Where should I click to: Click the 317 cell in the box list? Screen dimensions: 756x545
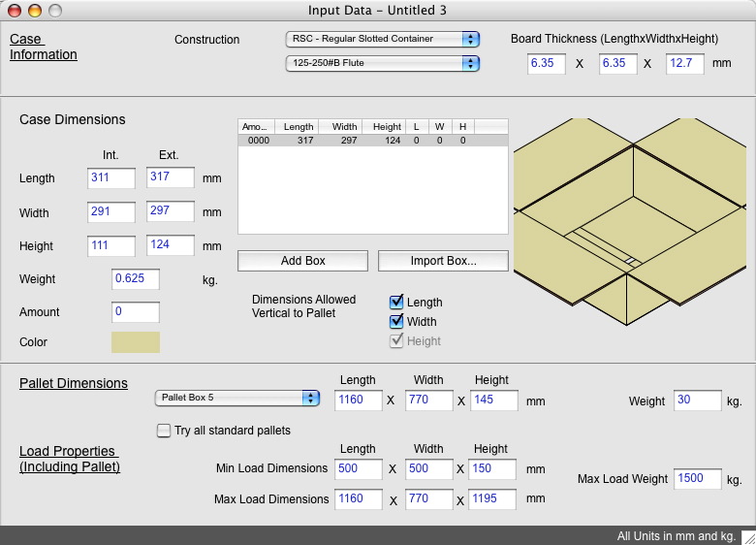tap(305, 141)
